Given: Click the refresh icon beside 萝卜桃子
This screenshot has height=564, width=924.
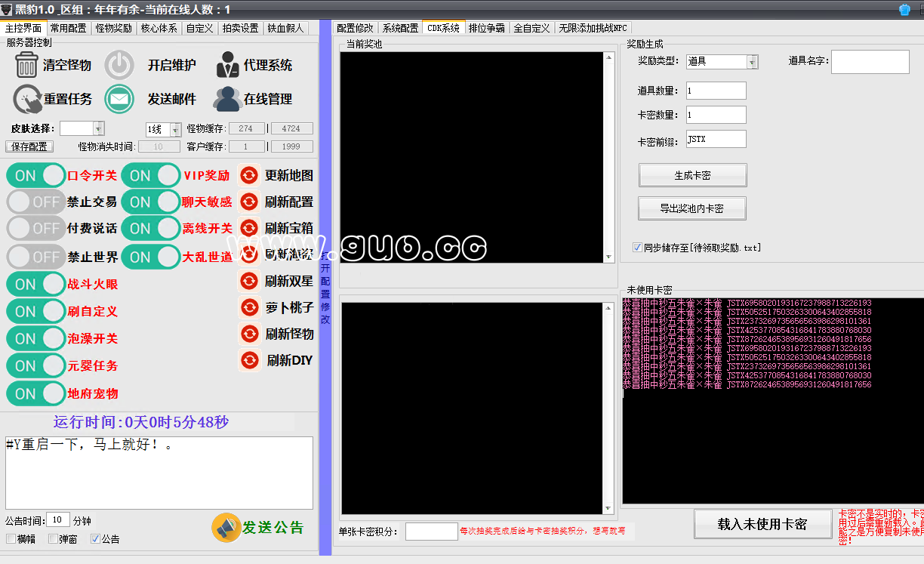Looking at the screenshot, I should point(248,307).
